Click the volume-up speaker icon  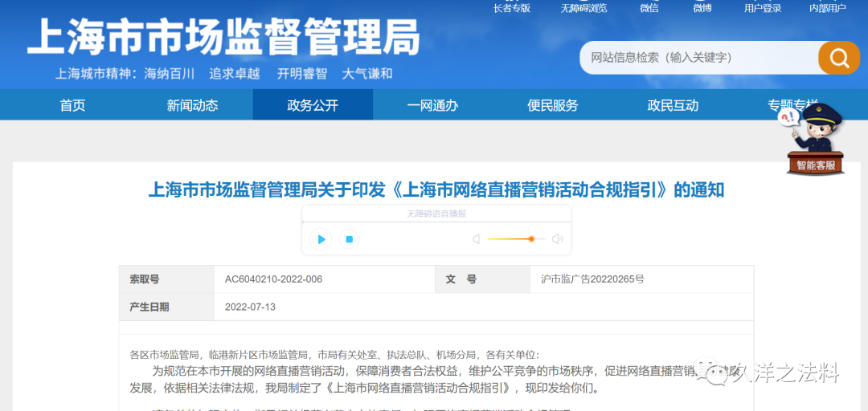pos(557,239)
